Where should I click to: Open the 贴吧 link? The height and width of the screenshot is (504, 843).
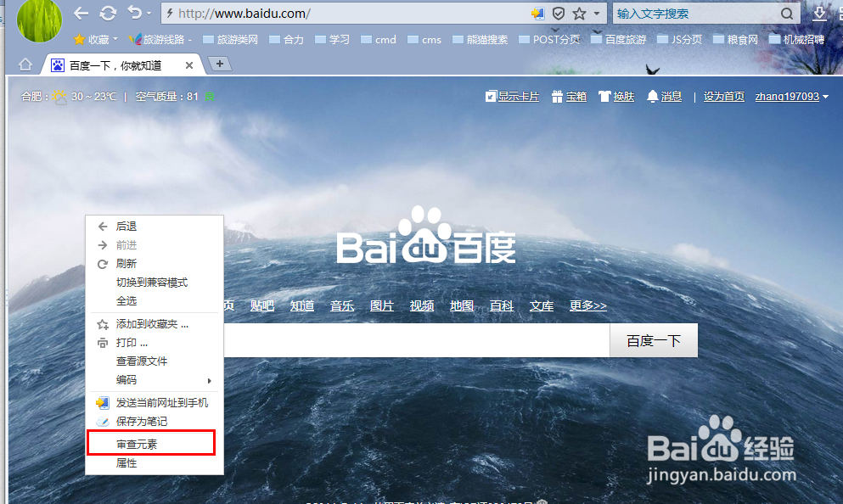point(262,305)
